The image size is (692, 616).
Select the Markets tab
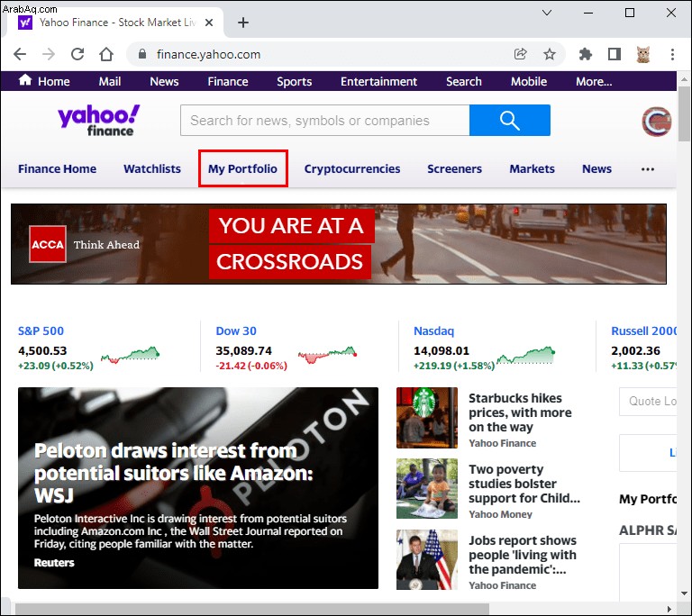[x=532, y=169]
